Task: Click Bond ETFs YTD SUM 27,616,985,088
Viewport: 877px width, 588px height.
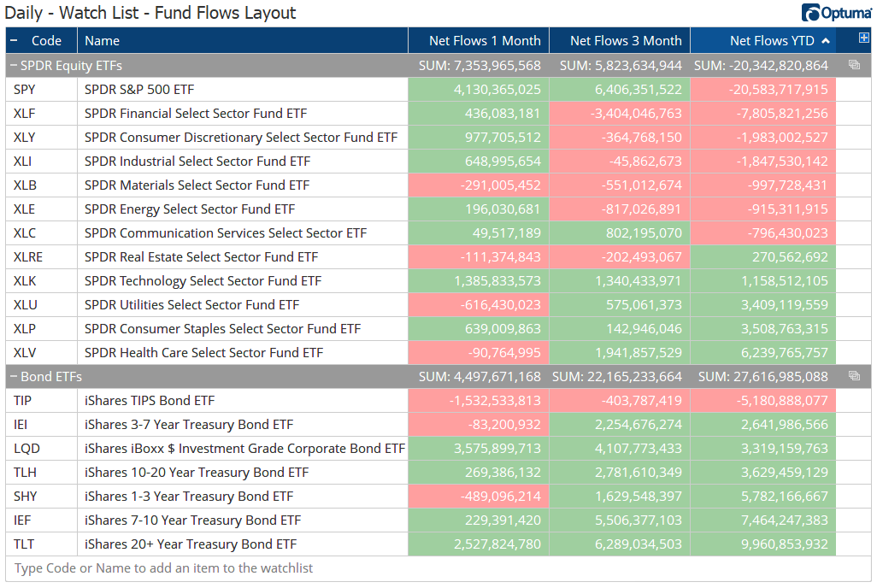Action: pyautogui.click(x=763, y=377)
